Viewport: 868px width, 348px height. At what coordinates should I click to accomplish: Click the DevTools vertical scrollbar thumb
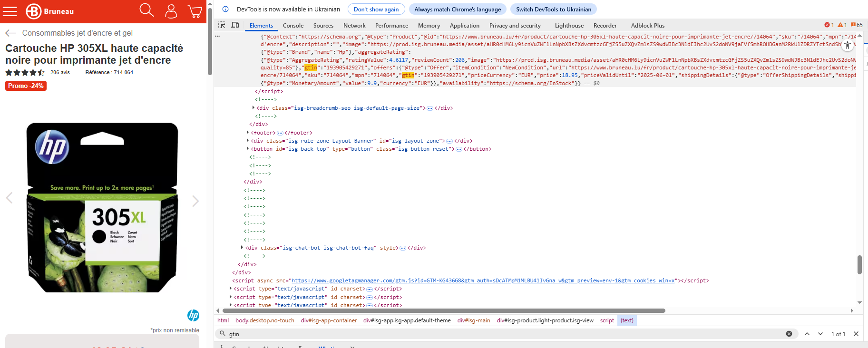coord(859,265)
